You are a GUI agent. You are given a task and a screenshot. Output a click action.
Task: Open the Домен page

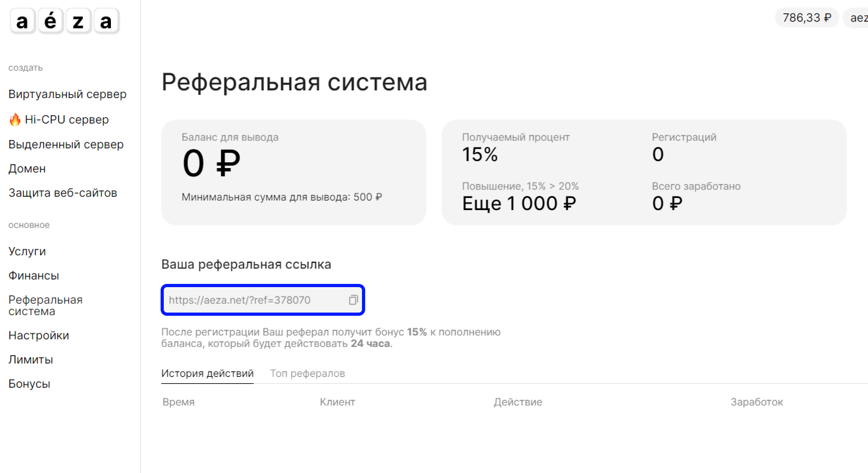pos(27,168)
